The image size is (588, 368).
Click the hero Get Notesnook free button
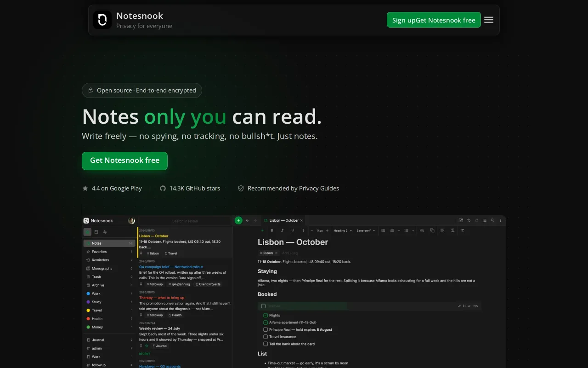coord(124,161)
